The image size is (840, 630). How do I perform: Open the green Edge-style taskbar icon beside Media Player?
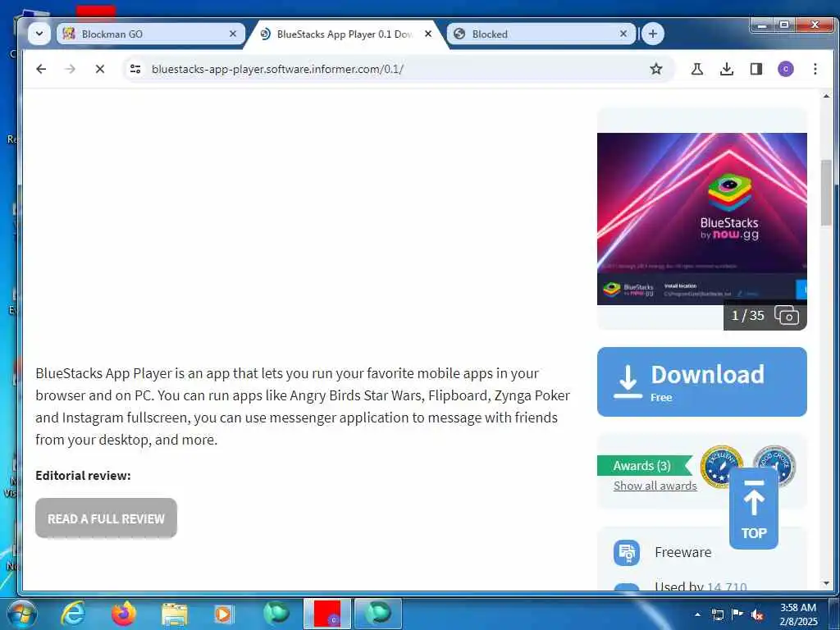click(x=276, y=614)
